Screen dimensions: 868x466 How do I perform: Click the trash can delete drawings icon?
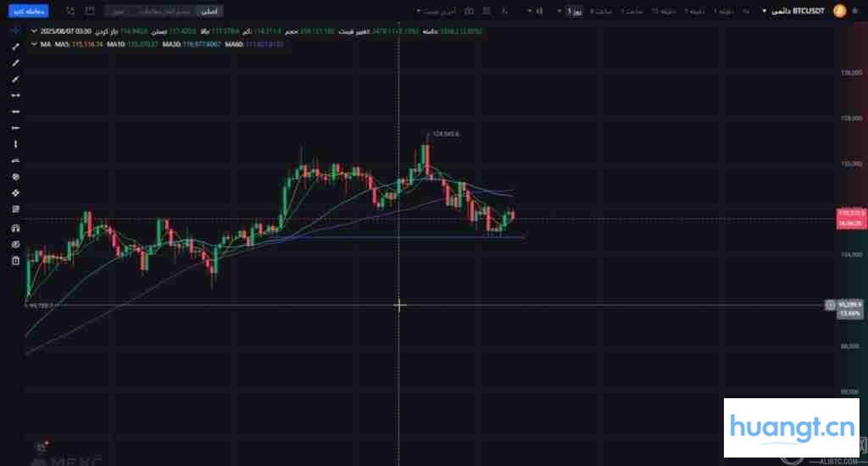(15, 261)
